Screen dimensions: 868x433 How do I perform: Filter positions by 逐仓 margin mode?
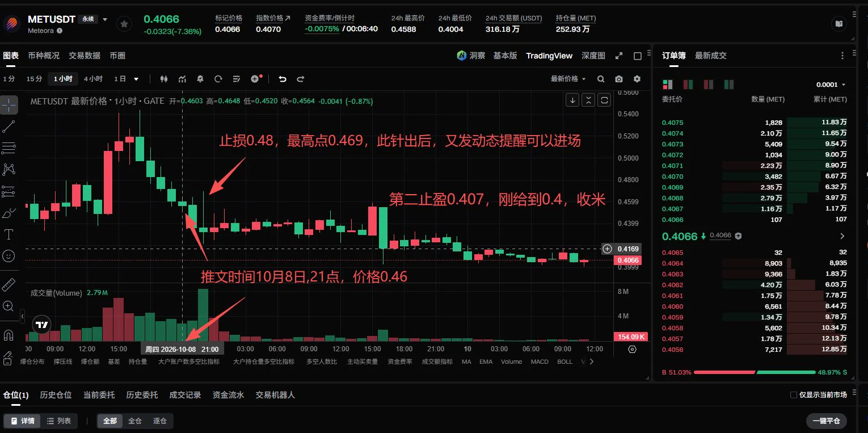tap(160, 421)
